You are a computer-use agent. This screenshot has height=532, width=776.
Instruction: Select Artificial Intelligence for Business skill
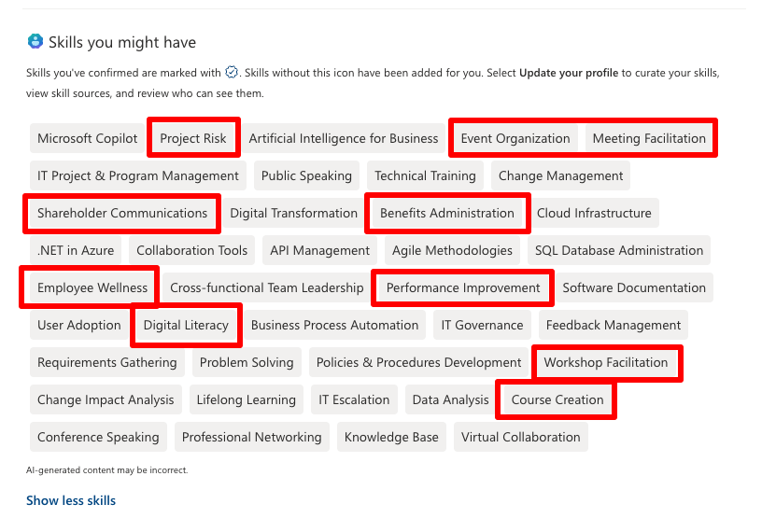343,138
